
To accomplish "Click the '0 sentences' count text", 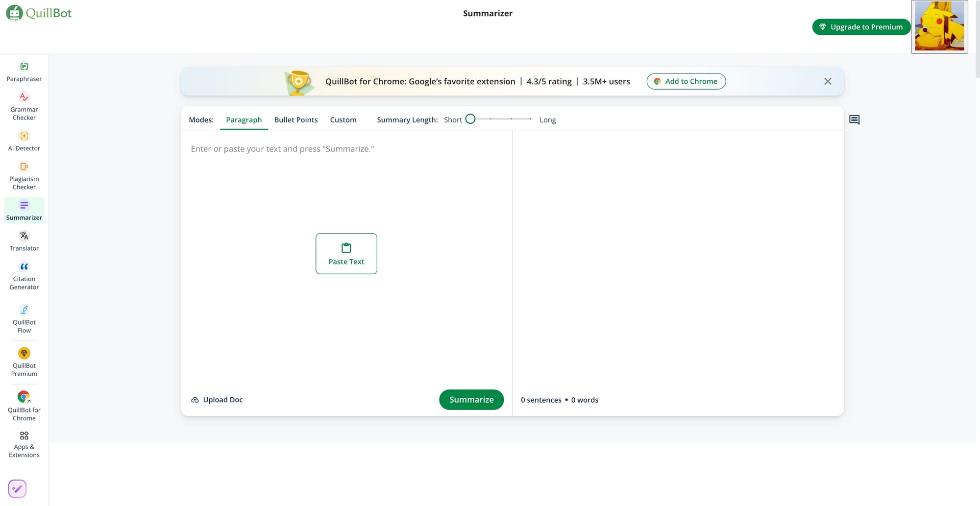I will (x=541, y=400).
